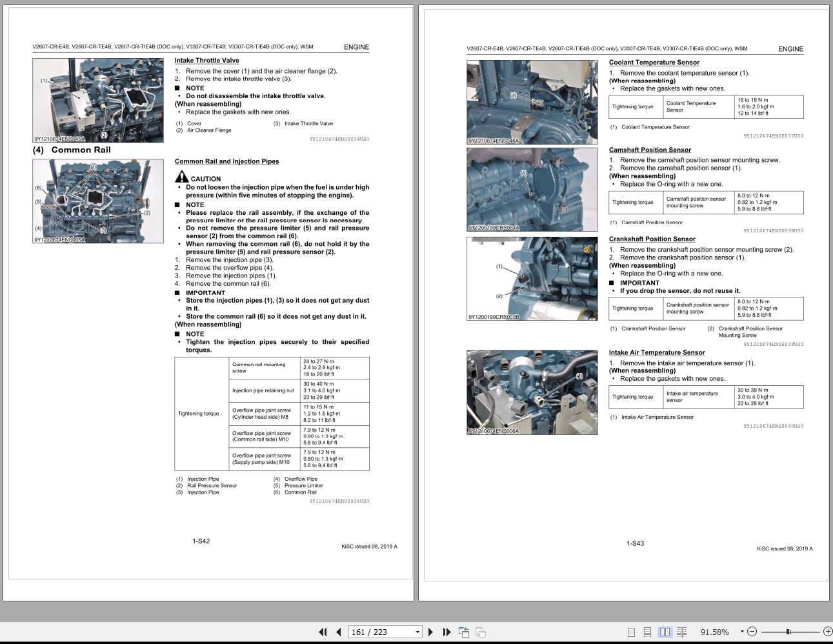This screenshot has height=644, width=833.
Task: Click the Crankshaft Position Sensor heading
Action: tap(652, 239)
